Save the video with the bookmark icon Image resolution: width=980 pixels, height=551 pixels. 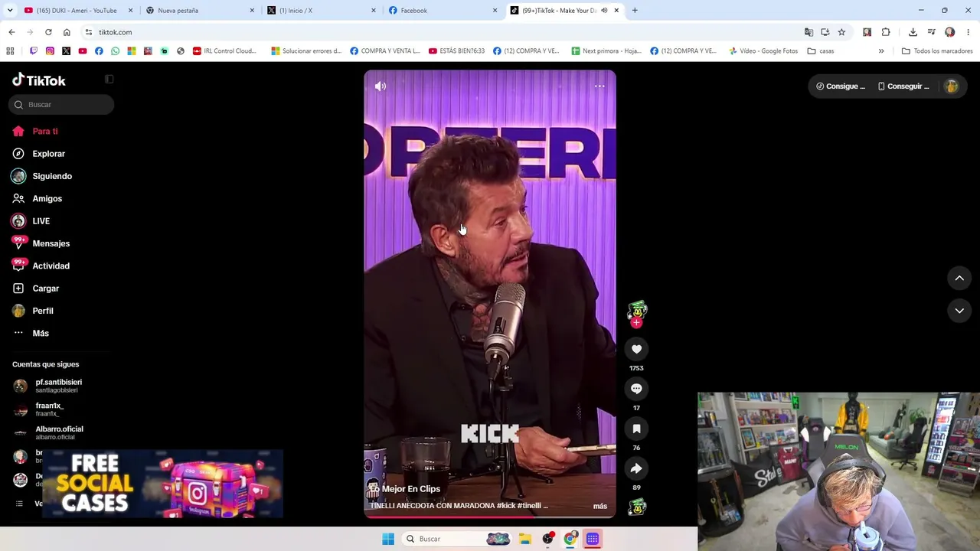636,429
